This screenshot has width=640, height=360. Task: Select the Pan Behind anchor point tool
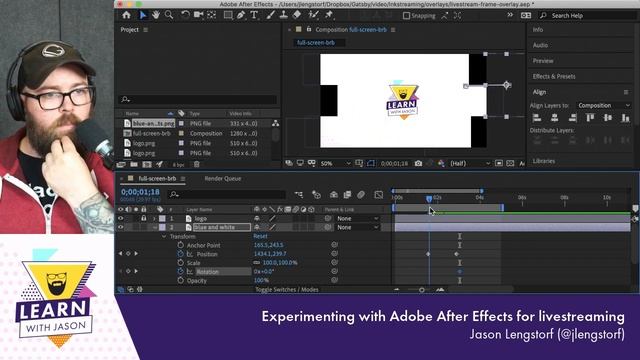pyautogui.click(x=211, y=15)
